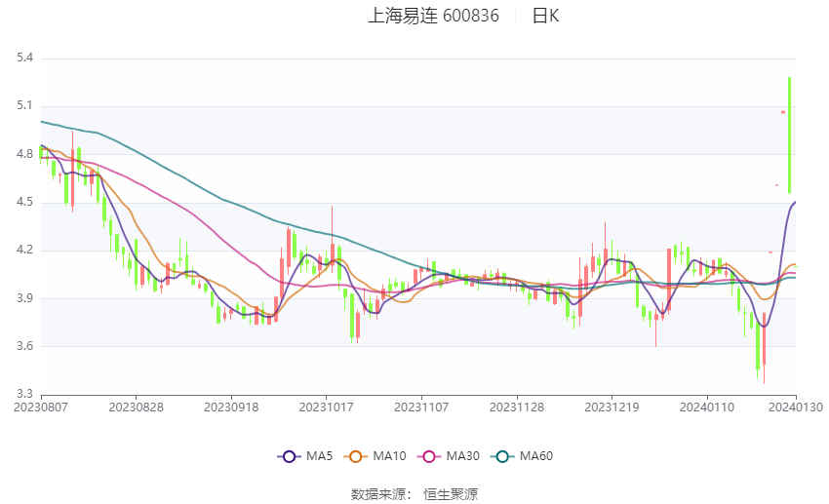Toggle the MA60 legend line

click(522, 456)
